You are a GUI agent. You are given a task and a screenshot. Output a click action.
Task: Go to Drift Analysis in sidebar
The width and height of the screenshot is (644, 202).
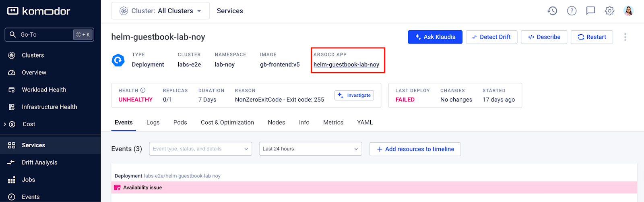39,162
